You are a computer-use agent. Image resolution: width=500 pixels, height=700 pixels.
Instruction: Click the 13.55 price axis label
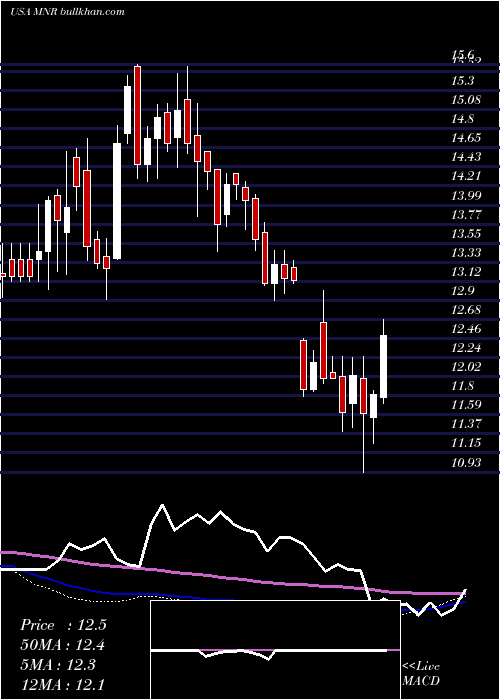pos(466,233)
